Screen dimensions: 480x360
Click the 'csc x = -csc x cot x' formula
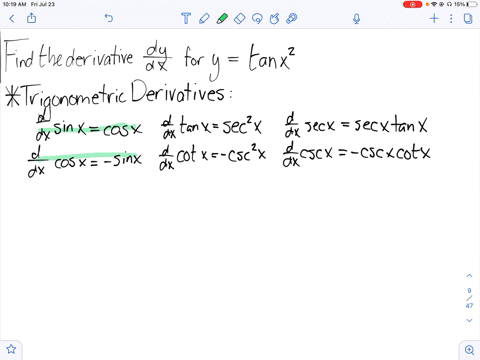click(357, 154)
